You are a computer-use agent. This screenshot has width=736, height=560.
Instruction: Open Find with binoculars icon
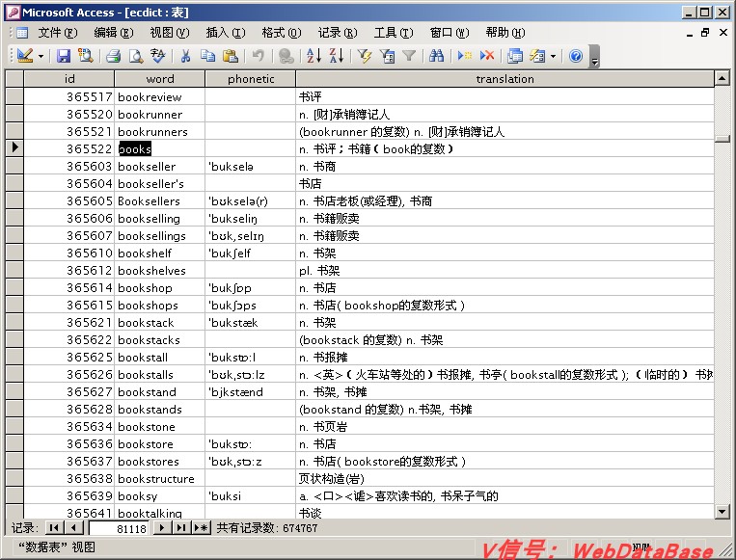pyautogui.click(x=437, y=56)
